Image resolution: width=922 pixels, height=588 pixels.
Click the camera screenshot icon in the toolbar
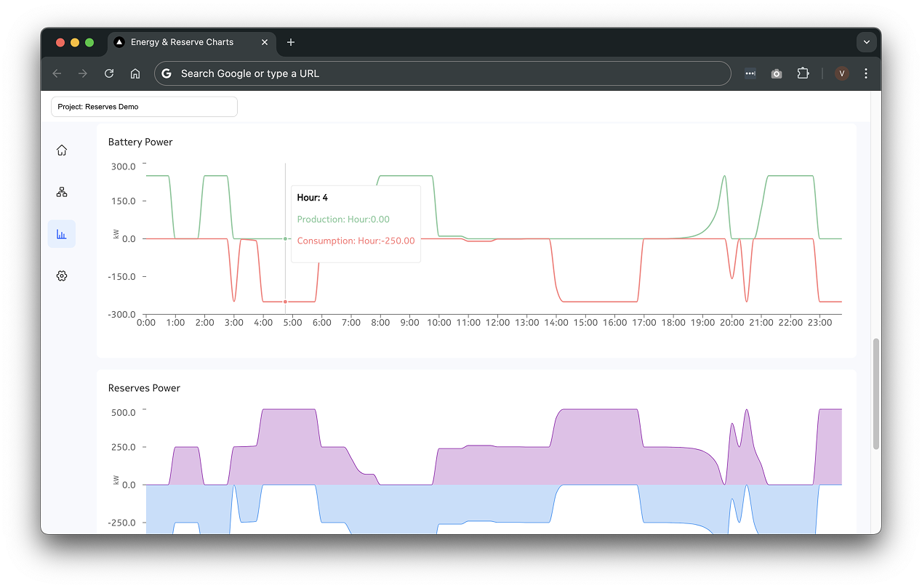(777, 73)
